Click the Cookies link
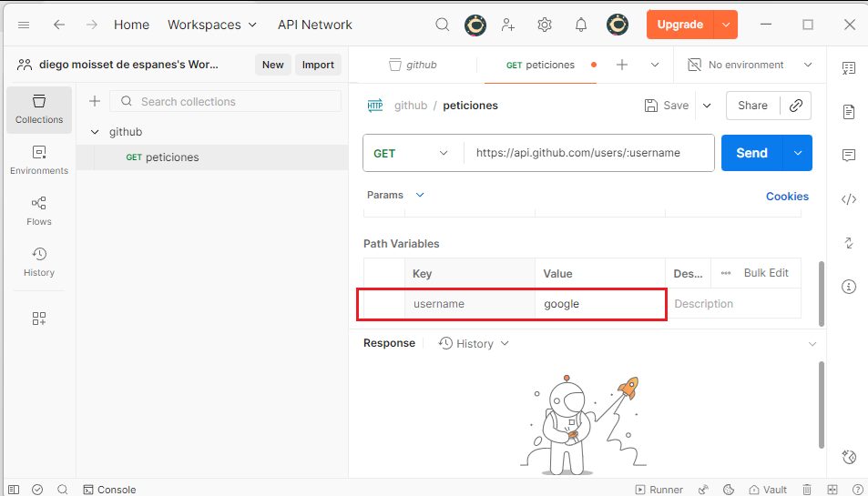The image size is (868, 496). point(787,197)
